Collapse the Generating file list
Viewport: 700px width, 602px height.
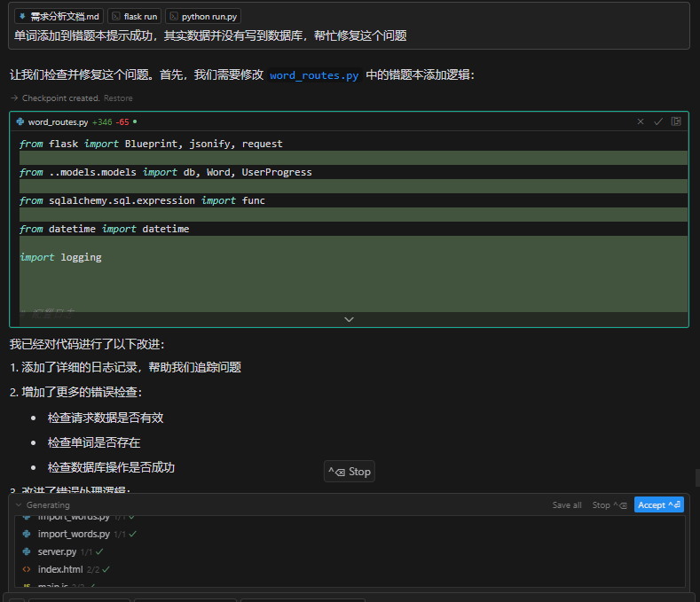click(x=19, y=505)
